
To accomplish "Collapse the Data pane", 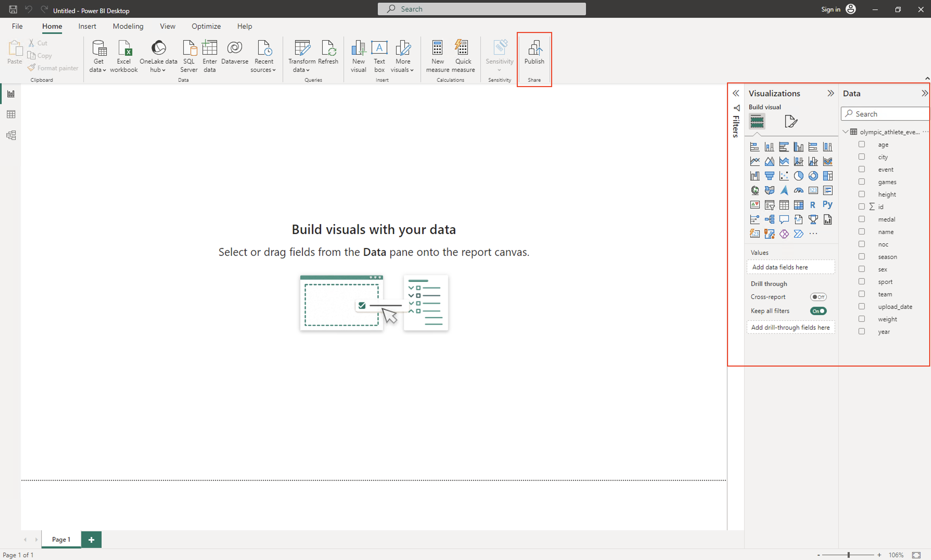I will pyautogui.click(x=924, y=93).
